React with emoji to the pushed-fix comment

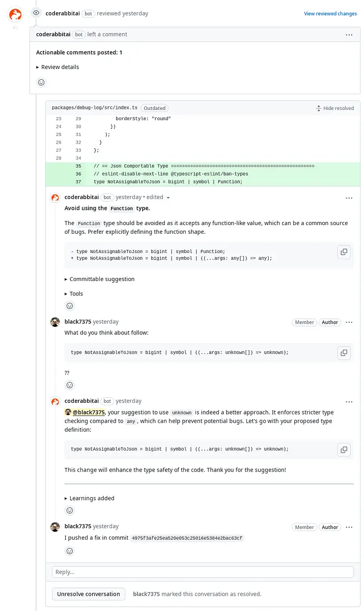point(70,551)
